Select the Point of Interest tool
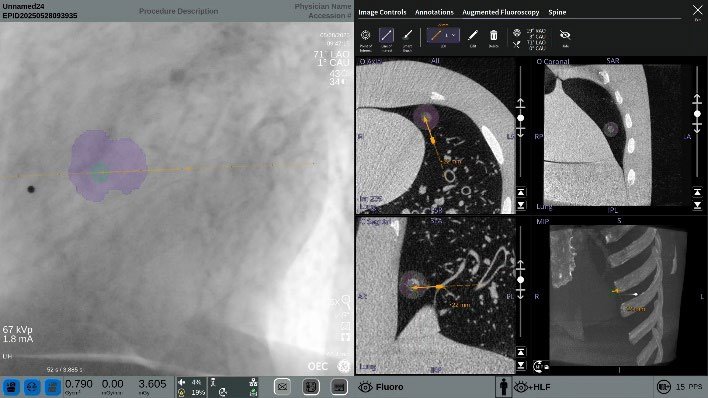Image resolution: width=708 pixels, height=398 pixels. [365, 35]
